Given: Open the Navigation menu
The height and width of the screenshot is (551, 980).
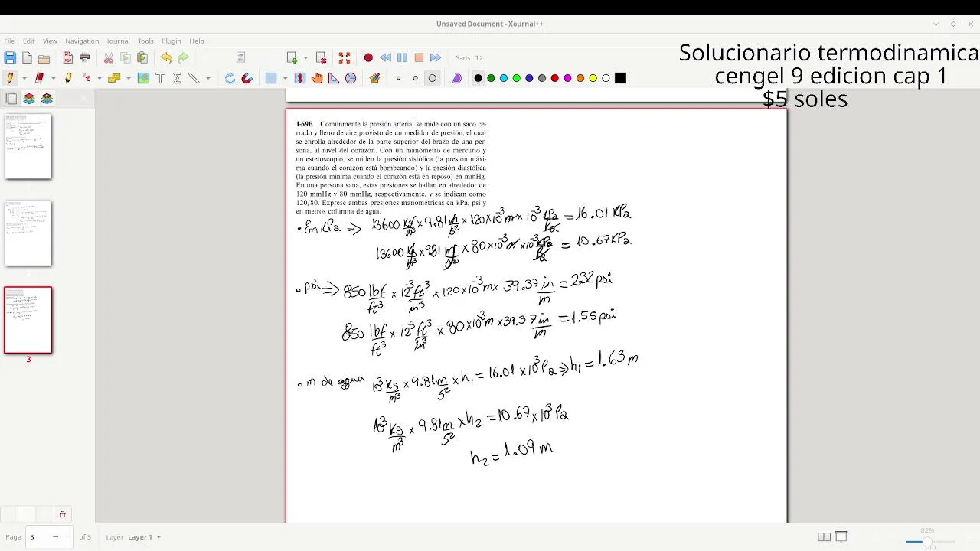Looking at the screenshot, I should pyautogui.click(x=82, y=41).
